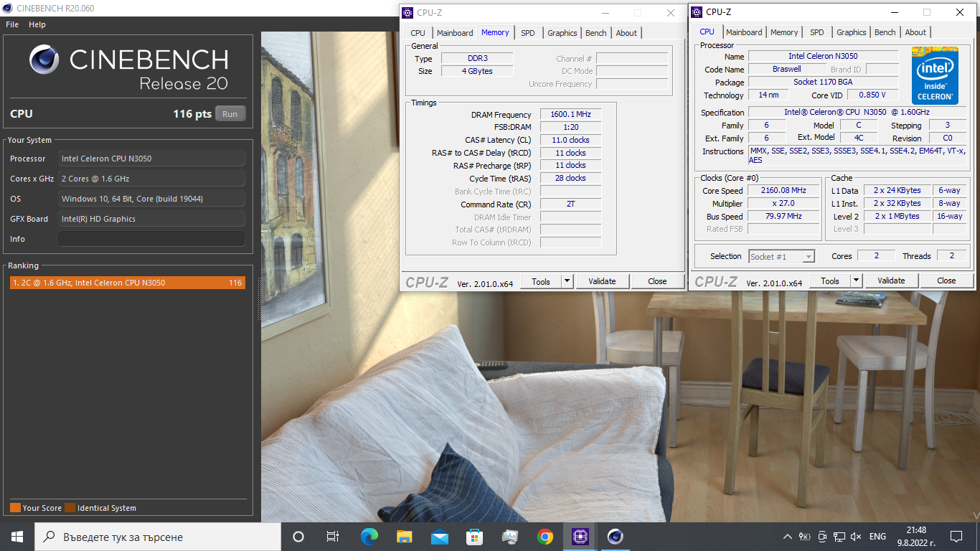Click the Multiplier x 27.0 value
The height and width of the screenshot is (551, 980).
(x=783, y=204)
